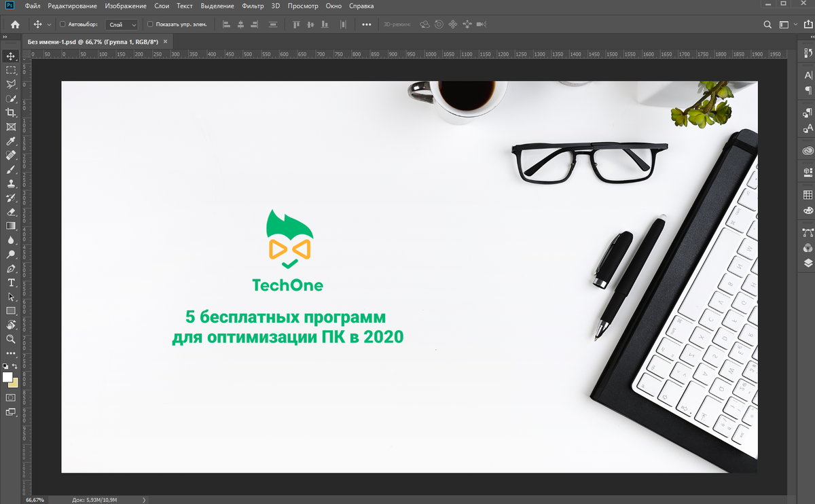Select the Eyedropper tool
The height and width of the screenshot is (504, 815).
[10, 141]
